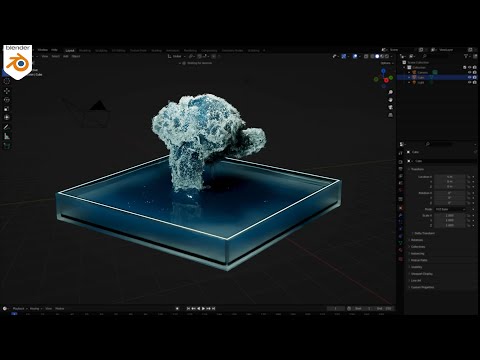Switch to rendered viewport shading
480x360 pixels.
click(387, 56)
